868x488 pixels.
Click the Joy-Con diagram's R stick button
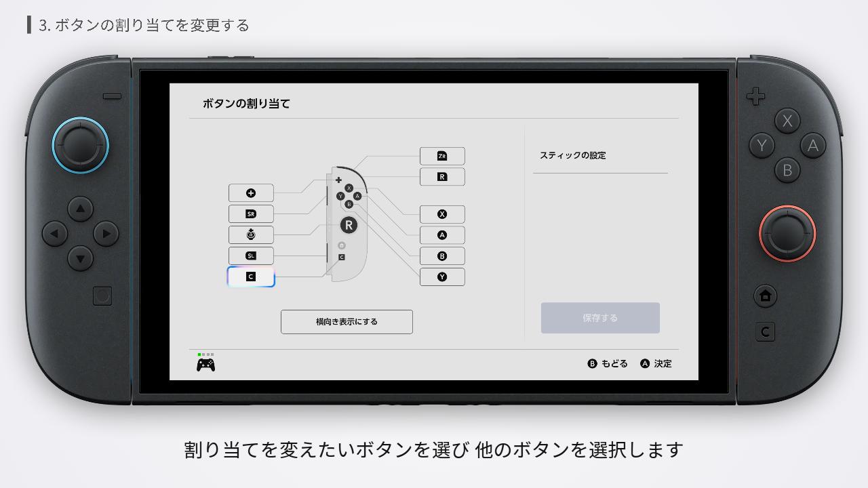pyautogui.click(x=349, y=224)
